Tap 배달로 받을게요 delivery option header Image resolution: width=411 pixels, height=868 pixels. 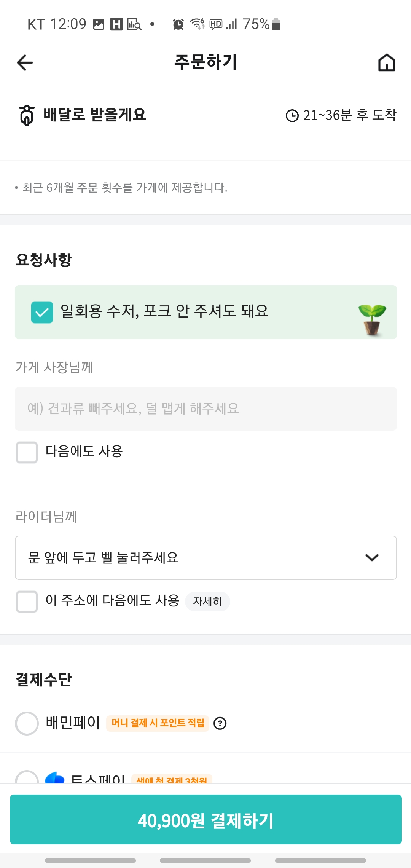95,115
